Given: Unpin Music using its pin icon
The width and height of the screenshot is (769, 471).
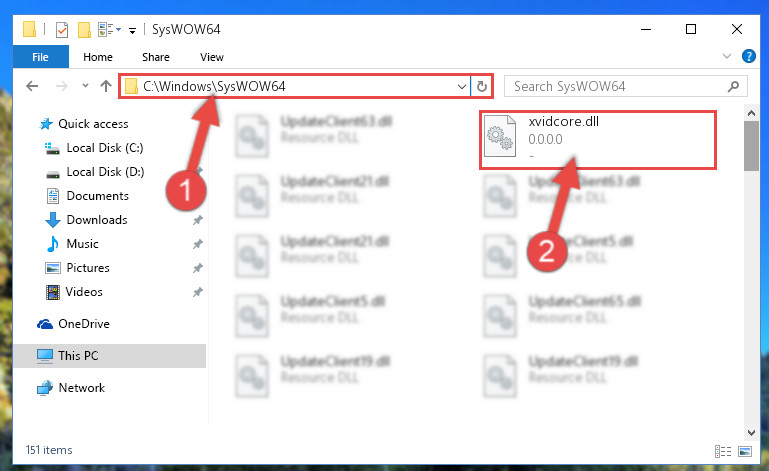Looking at the screenshot, I should click(x=198, y=244).
